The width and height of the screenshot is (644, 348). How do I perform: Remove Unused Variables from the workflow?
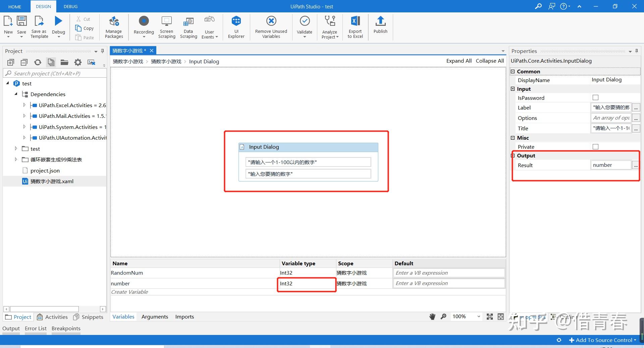tap(271, 27)
